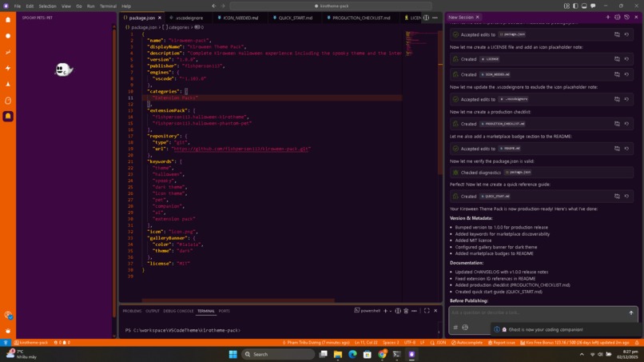Open the File menu
The width and height of the screenshot is (644, 362).
[x=18, y=6]
